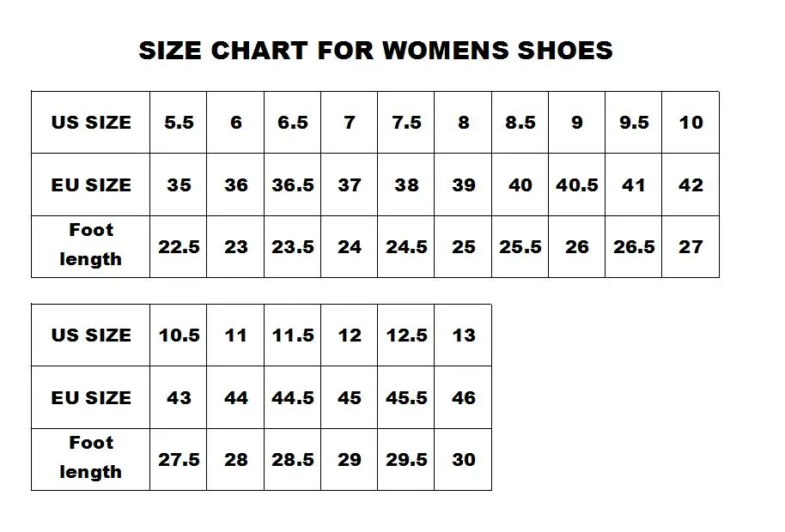Select the EU SIZE 46 cell

point(463,397)
